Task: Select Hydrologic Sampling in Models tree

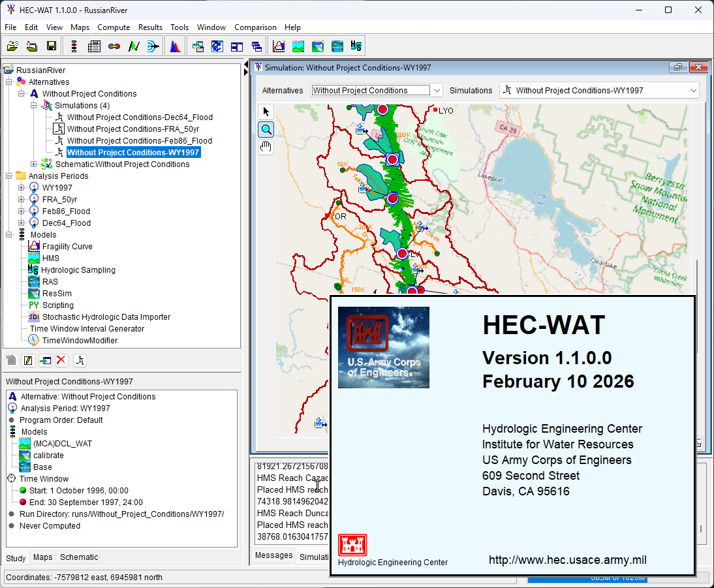Action: click(78, 270)
